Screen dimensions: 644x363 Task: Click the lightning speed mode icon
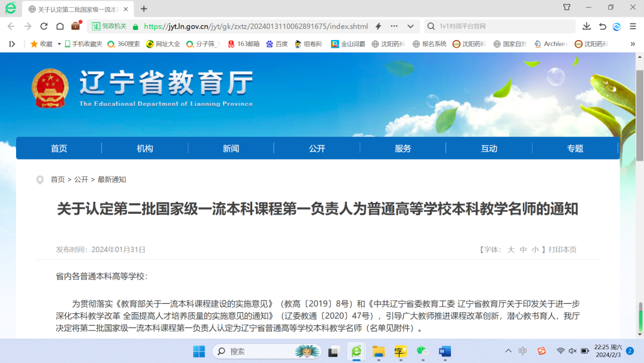[x=378, y=26]
